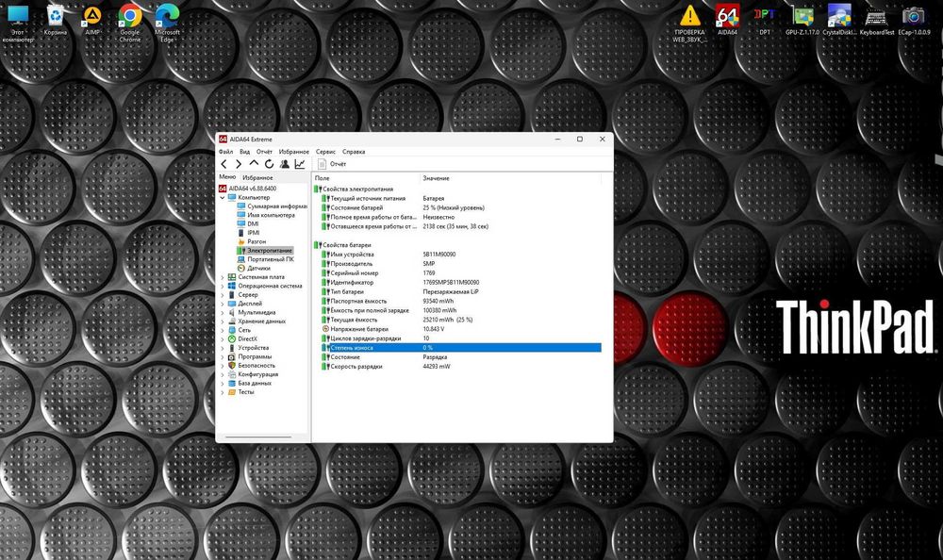Open Этот компьютер desktop icon
Image resolution: width=943 pixels, height=560 pixels.
pyautogui.click(x=18, y=24)
